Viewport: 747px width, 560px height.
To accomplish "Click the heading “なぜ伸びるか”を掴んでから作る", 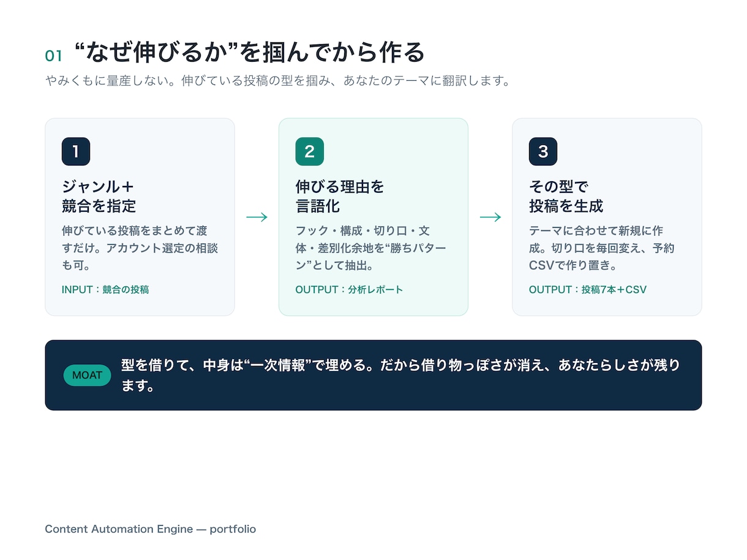I will (x=249, y=53).
